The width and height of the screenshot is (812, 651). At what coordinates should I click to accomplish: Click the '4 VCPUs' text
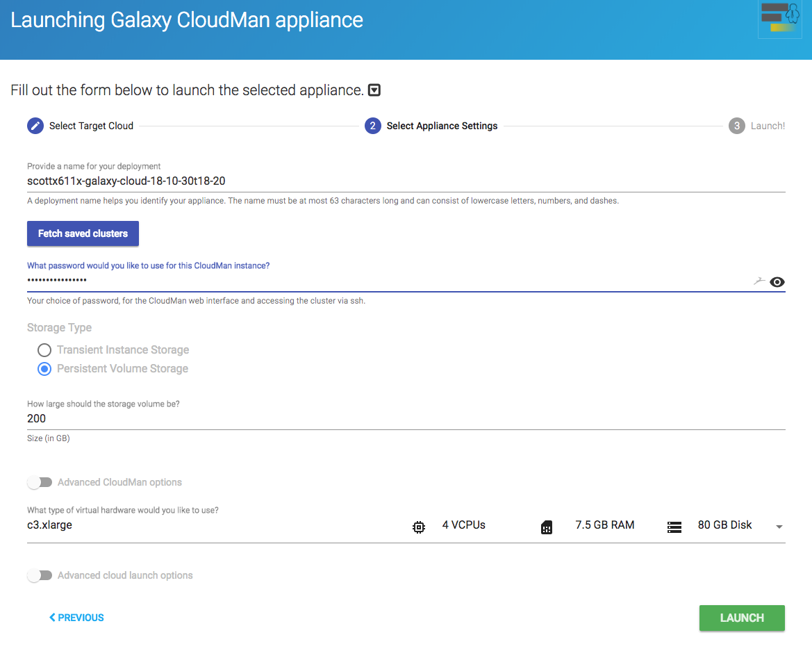click(x=463, y=525)
